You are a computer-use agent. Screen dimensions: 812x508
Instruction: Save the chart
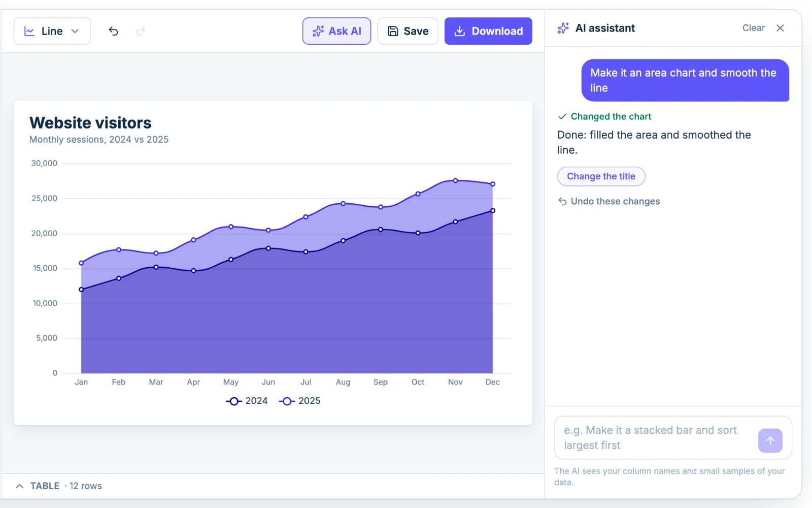[408, 31]
